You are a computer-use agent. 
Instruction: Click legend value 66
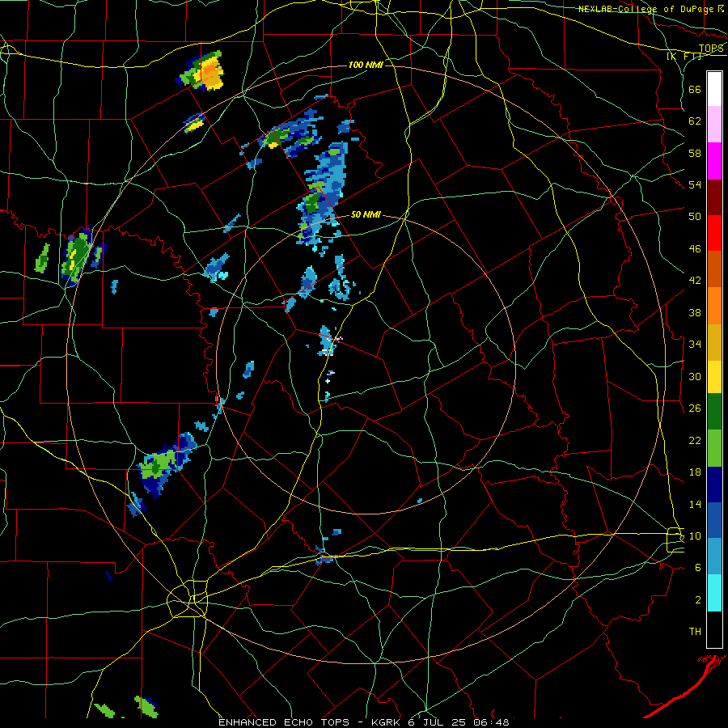[x=695, y=90]
